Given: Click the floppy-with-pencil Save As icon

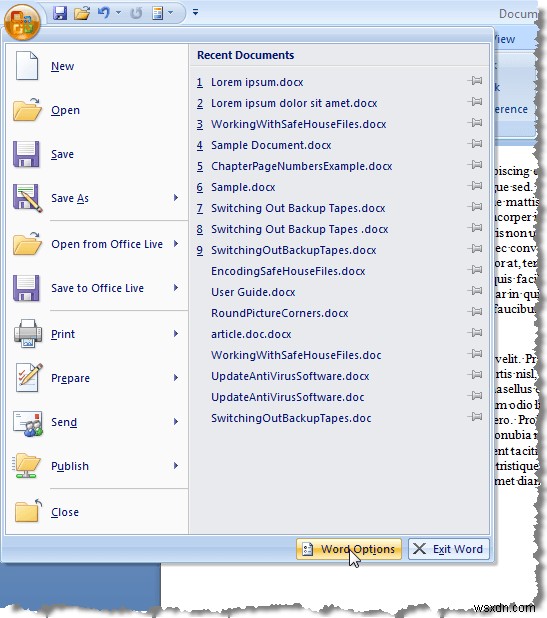Looking at the screenshot, I should [27, 198].
